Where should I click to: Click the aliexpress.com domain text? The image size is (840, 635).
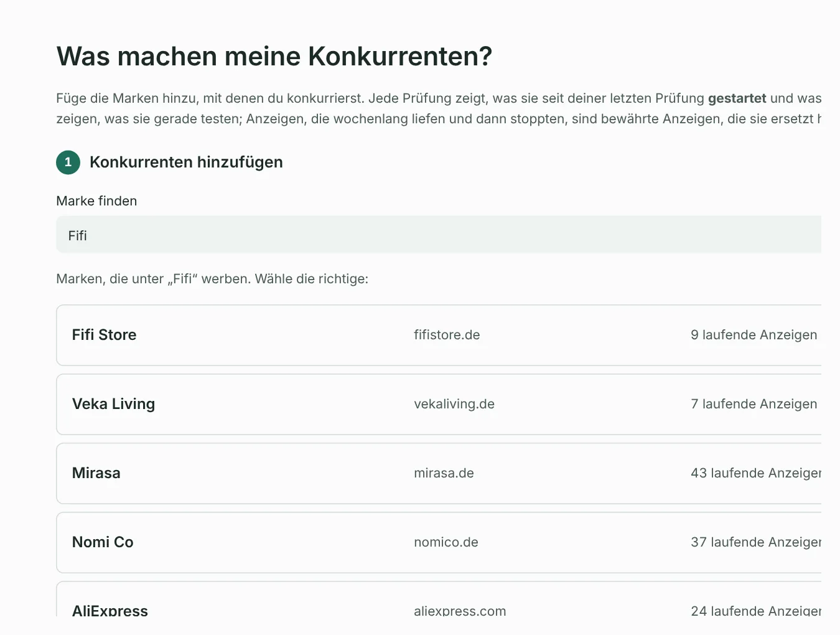click(460, 610)
